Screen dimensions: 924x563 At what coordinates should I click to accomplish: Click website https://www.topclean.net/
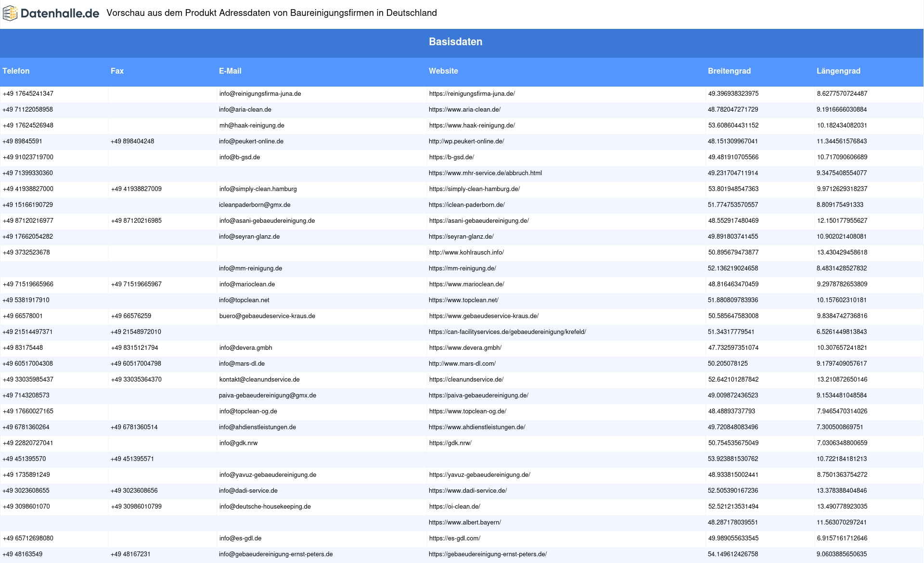463,300
